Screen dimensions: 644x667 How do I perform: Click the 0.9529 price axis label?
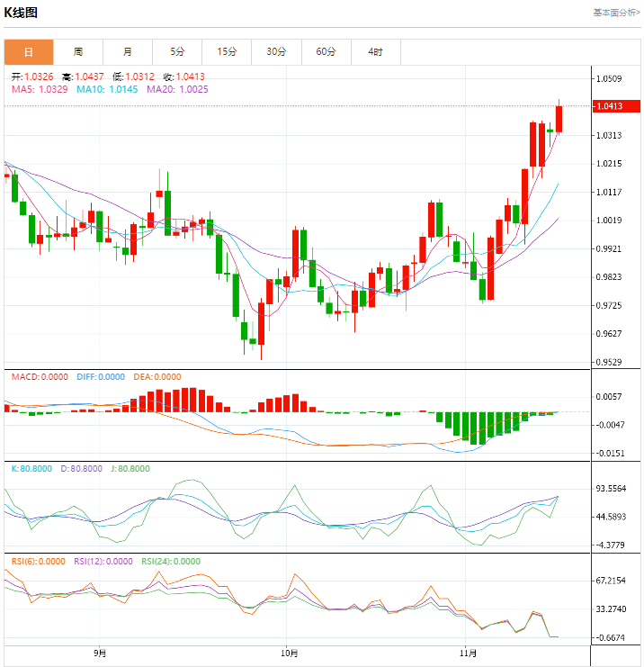pos(609,362)
